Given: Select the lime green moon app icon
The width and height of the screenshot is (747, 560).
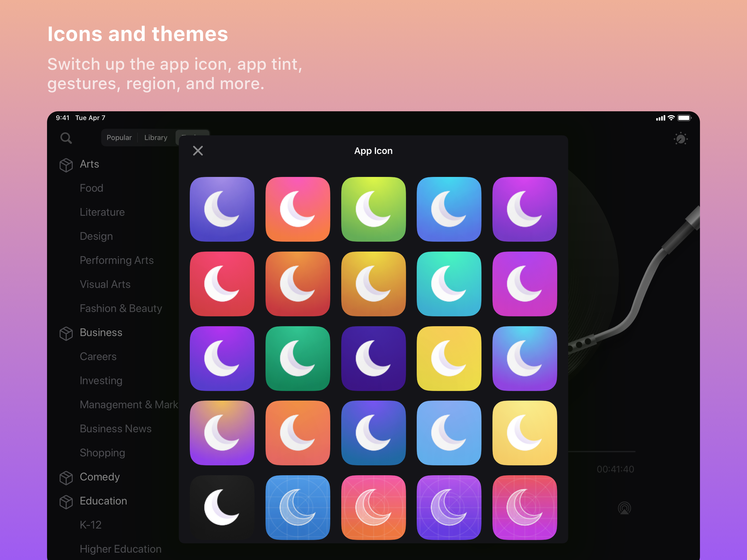Looking at the screenshot, I should (x=373, y=209).
